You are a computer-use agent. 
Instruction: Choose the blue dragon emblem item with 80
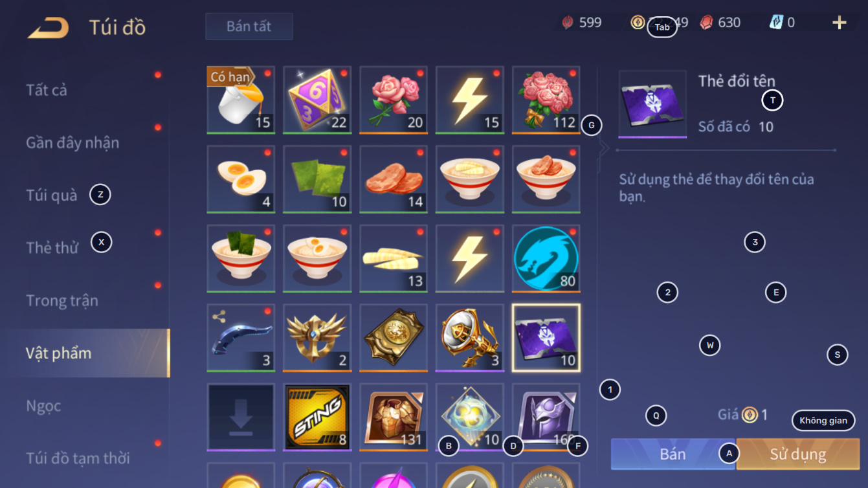546,259
